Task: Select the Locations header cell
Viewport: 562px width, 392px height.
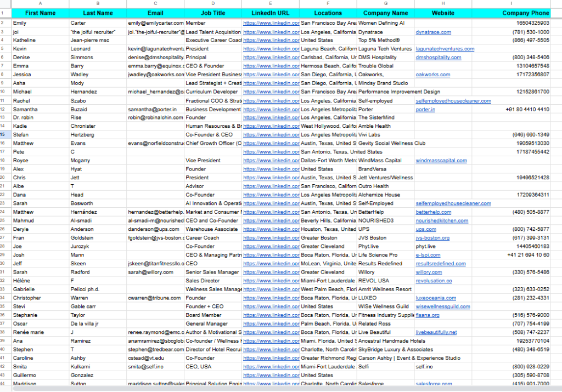Action: point(328,13)
